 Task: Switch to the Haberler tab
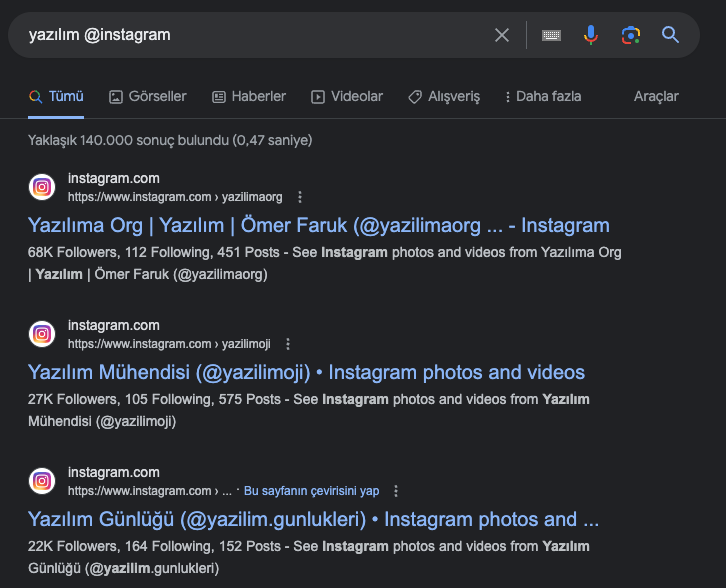249,96
